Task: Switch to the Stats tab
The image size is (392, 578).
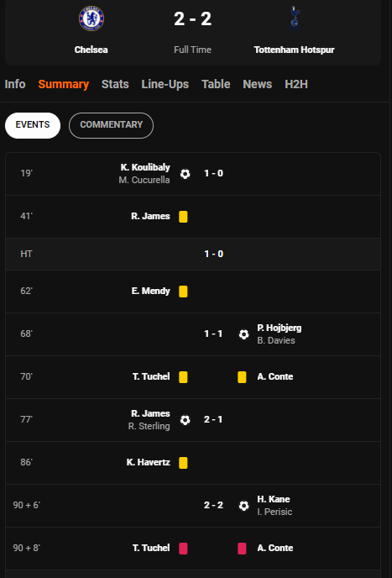Action: (x=115, y=84)
